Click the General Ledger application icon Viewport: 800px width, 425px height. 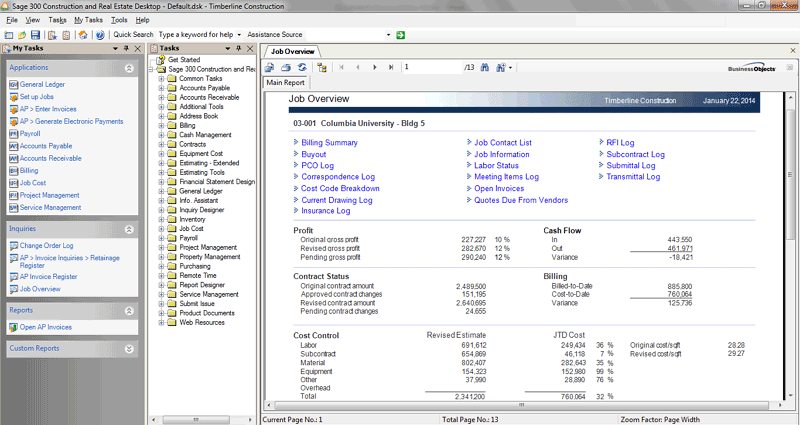tap(14, 85)
